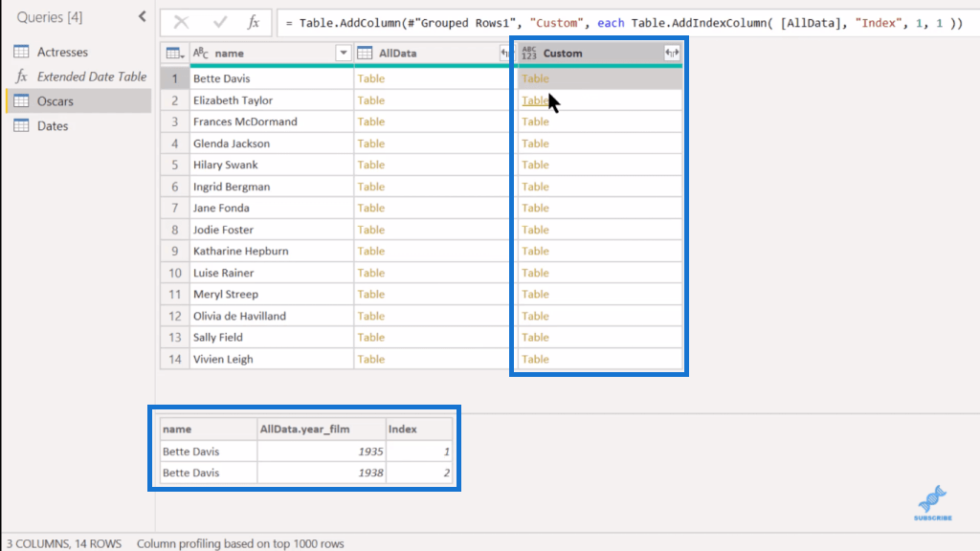This screenshot has height=551, width=980.
Task: Open Custom Table link for Bette Davis
Action: click(x=536, y=78)
